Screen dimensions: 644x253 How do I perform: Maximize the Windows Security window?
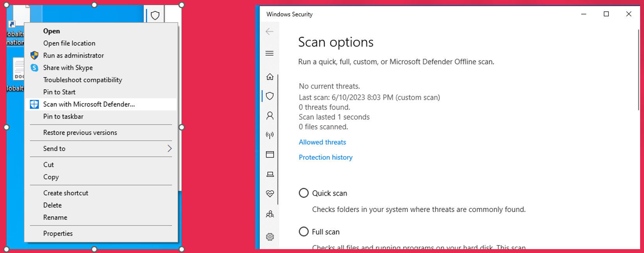(606, 14)
